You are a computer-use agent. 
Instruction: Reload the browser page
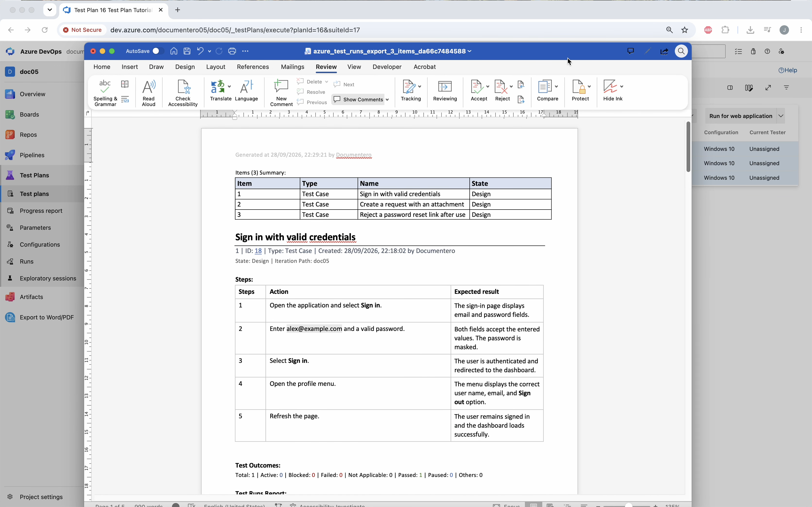(x=44, y=30)
